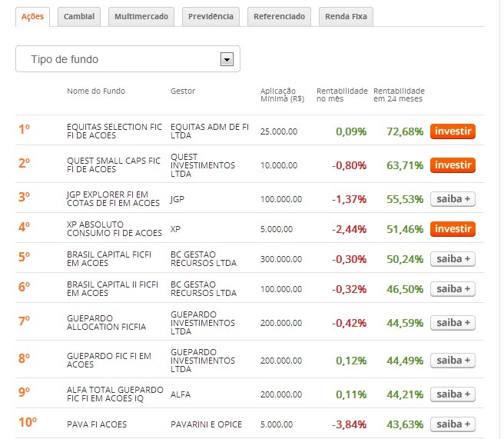The width and height of the screenshot is (504, 439).
Task: Select fund name GUEPARDO FIC FI EM ACOES
Action: (109, 361)
